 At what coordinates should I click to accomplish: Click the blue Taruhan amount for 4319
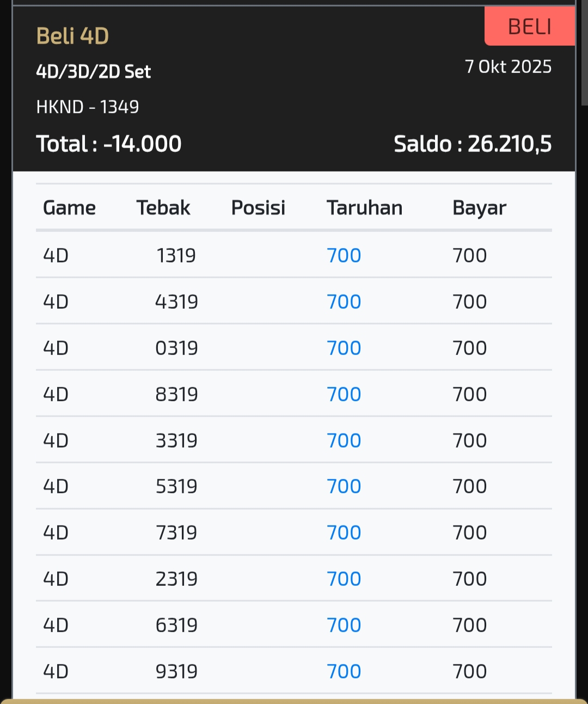click(x=344, y=302)
